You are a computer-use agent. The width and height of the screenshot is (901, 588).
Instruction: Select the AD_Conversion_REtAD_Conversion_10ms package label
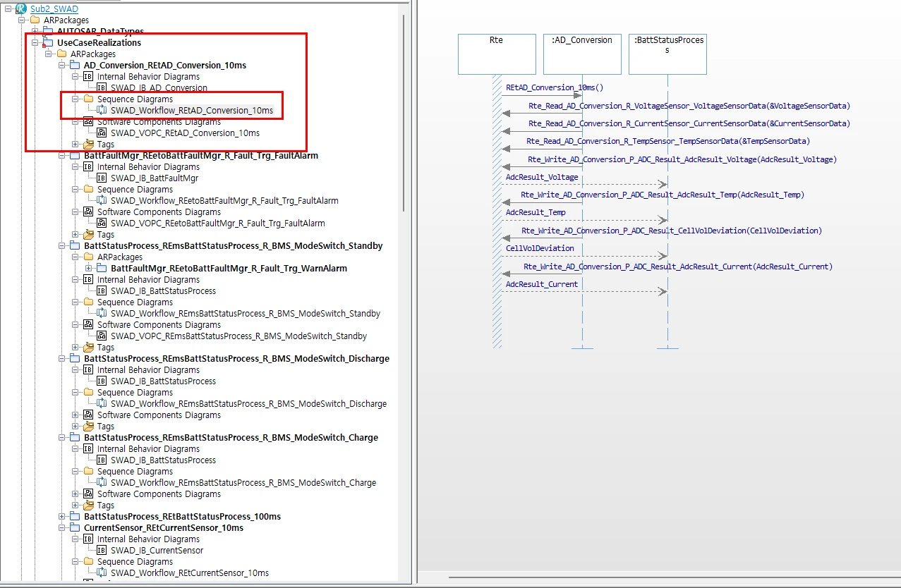(165, 66)
